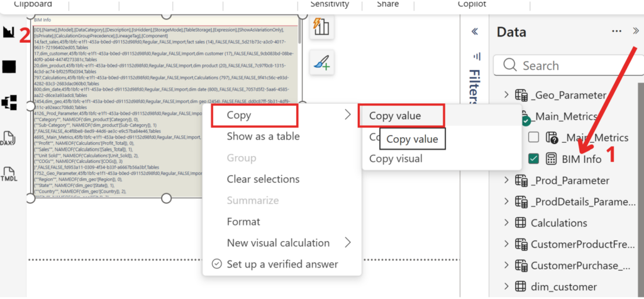Viewport: 644px width, 299px height.
Task: Click the Copilot ribbon group label
Action: coord(472,4)
